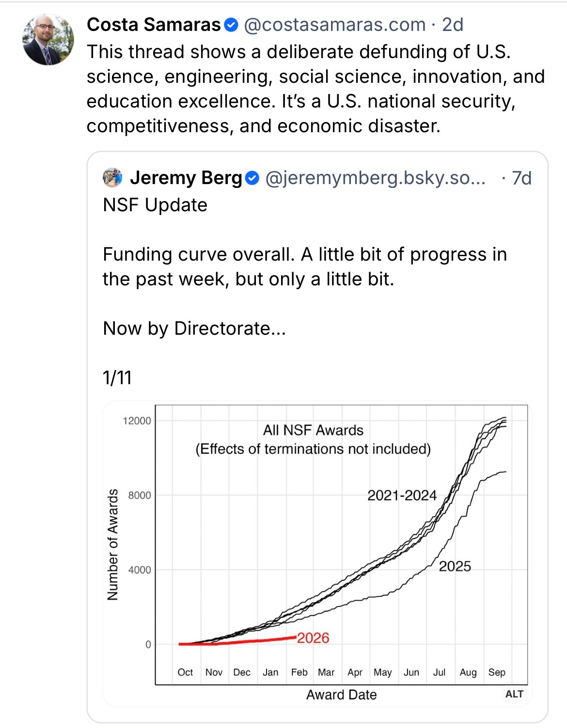The image size is (567, 728).
Task: Visit the @costasamaras.com handle
Action: (334, 25)
